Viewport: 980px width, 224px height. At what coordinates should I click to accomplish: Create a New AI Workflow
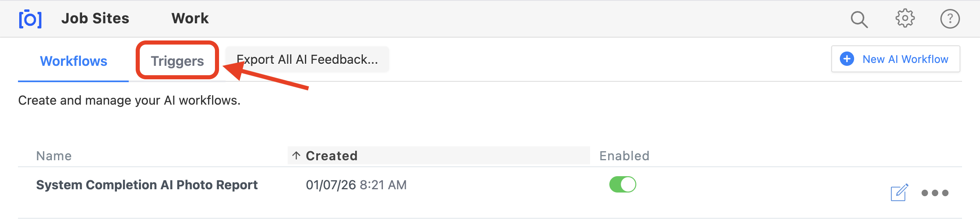pyautogui.click(x=905, y=59)
